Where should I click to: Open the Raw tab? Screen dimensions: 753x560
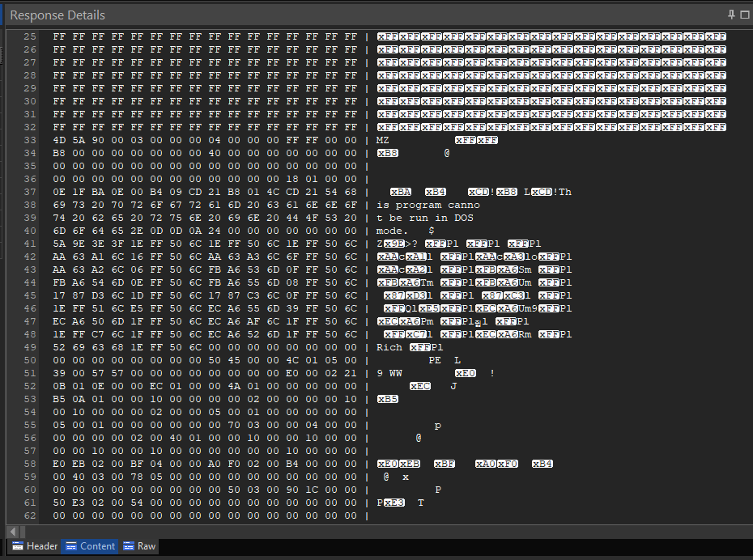(139, 546)
